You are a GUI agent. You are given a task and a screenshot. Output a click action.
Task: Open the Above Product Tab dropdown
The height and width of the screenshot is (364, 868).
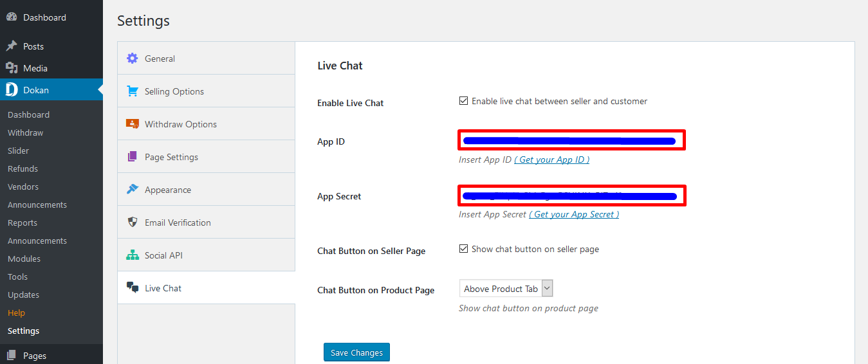coord(506,289)
